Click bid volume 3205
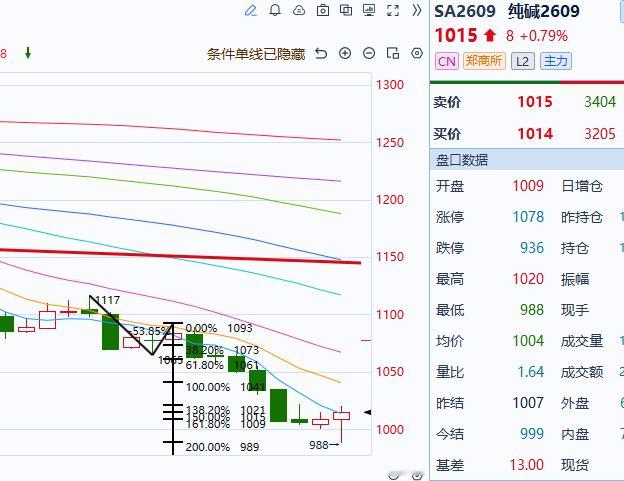 click(x=600, y=134)
